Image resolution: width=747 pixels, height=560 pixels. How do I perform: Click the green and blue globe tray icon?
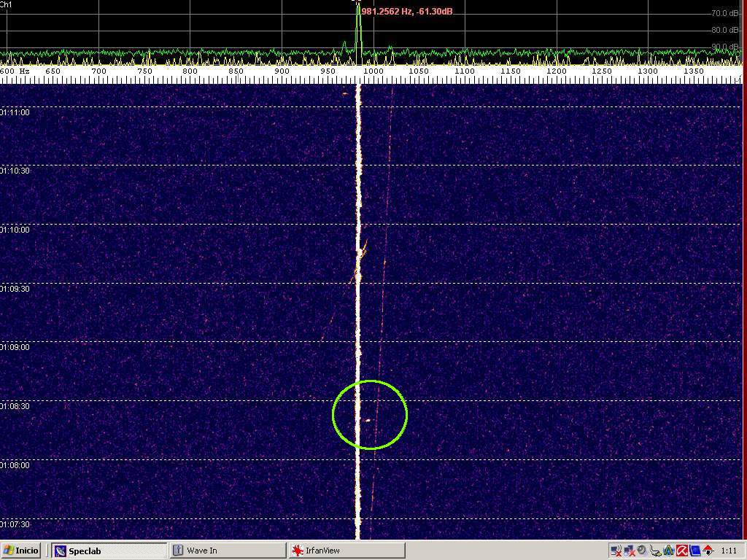click(x=668, y=551)
